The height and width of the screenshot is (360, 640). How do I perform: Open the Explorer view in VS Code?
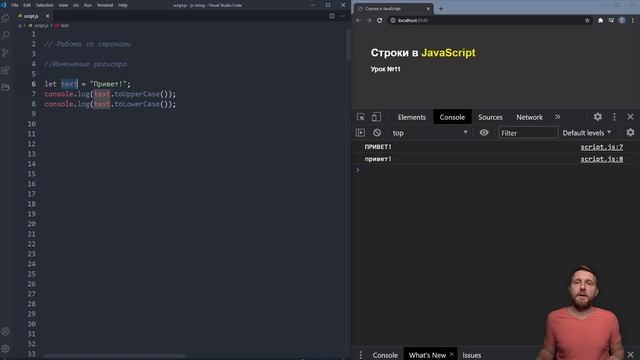point(5,18)
